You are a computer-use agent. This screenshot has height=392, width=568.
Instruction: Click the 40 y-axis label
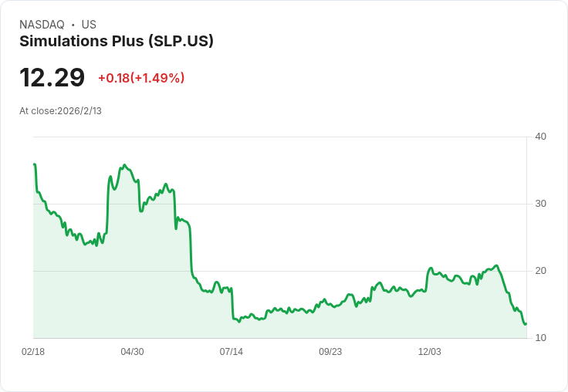[540, 137]
